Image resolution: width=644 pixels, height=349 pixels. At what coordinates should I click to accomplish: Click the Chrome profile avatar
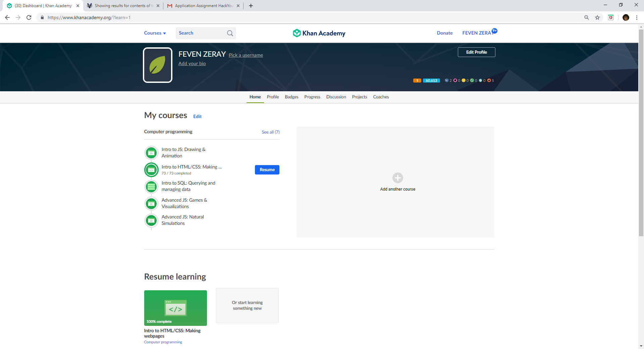pos(626,17)
